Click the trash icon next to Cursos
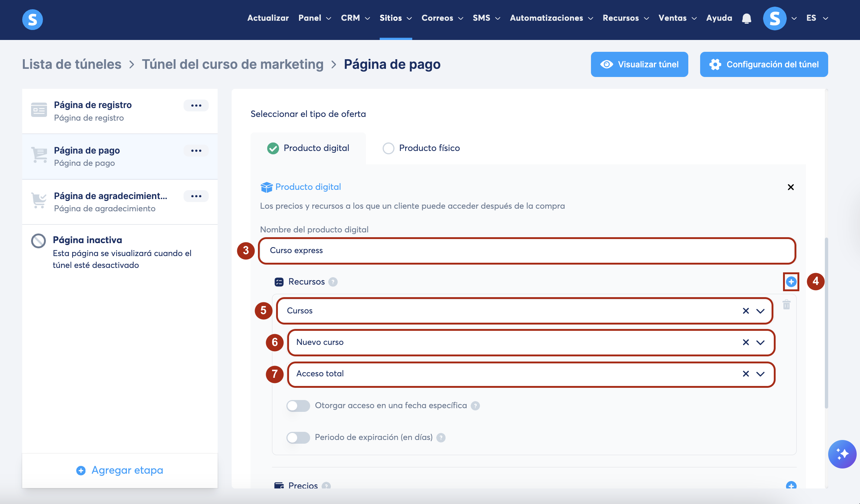860x504 pixels. click(786, 305)
